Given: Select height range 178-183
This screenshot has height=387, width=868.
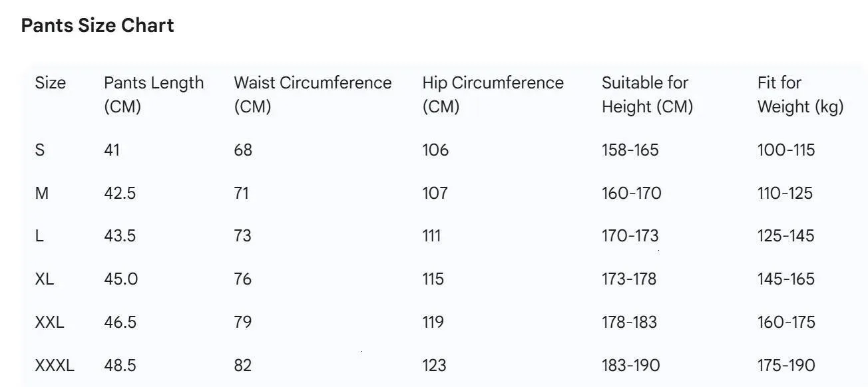Looking at the screenshot, I should tap(629, 322).
